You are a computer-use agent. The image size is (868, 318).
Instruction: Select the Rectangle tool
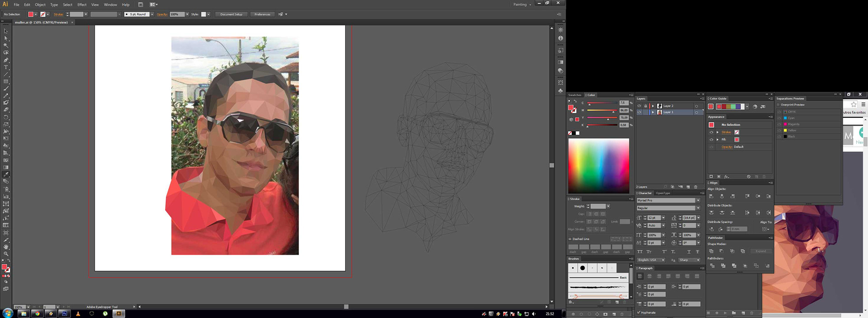[6, 82]
